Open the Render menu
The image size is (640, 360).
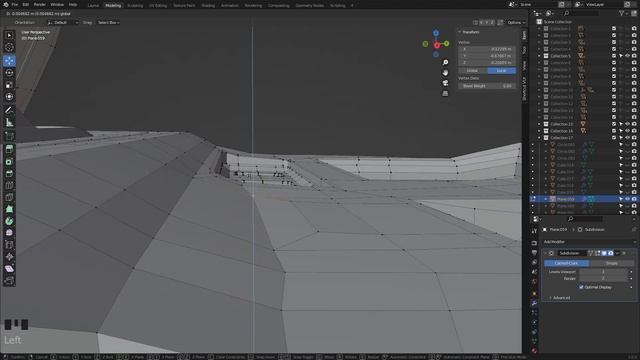[x=40, y=4]
